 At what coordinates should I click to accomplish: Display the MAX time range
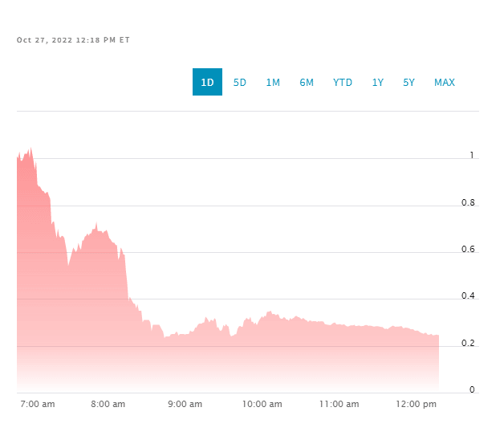click(445, 83)
